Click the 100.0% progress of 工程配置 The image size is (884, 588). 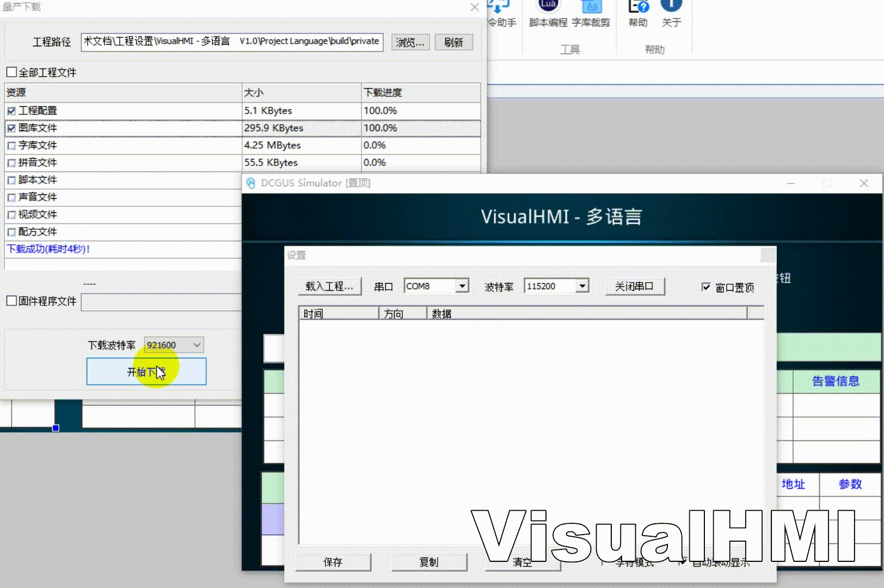tap(421, 111)
